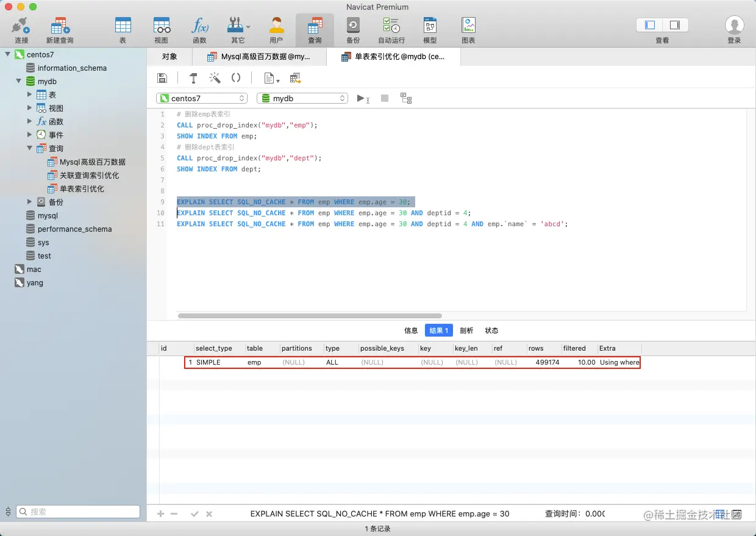Open the 其它 others toolbar icon
Image resolution: width=756 pixels, height=536 pixels.
(235, 26)
